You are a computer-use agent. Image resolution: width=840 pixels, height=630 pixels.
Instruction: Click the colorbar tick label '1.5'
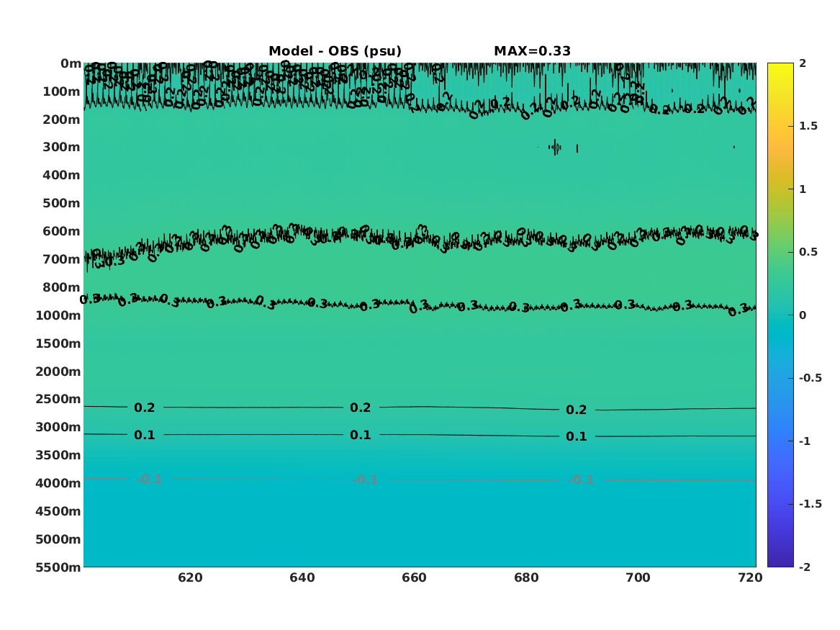click(x=808, y=126)
